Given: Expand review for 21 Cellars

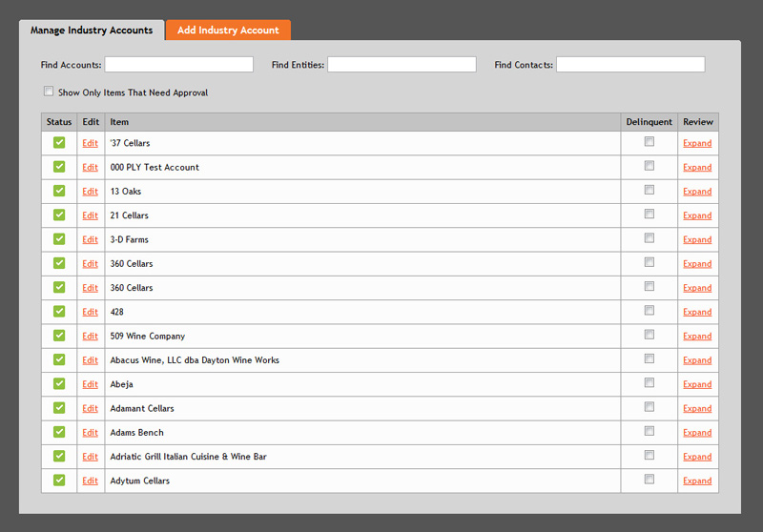Looking at the screenshot, I should pyautogui.click(x=697, y=215).
